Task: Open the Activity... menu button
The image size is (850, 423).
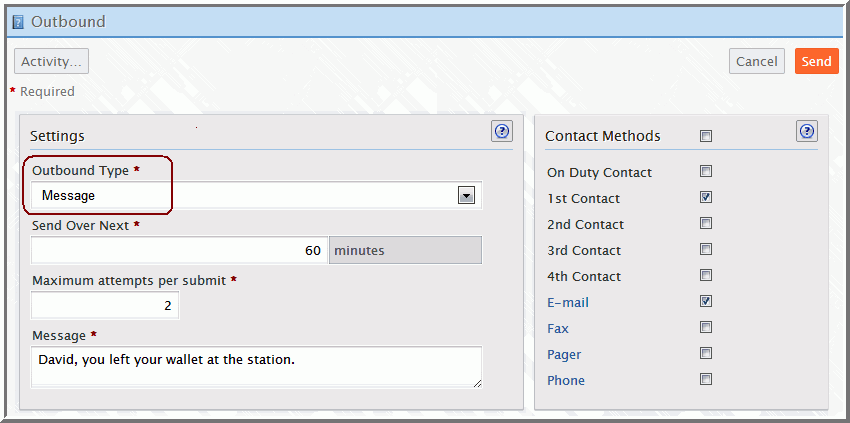Action: coord(51,61)
